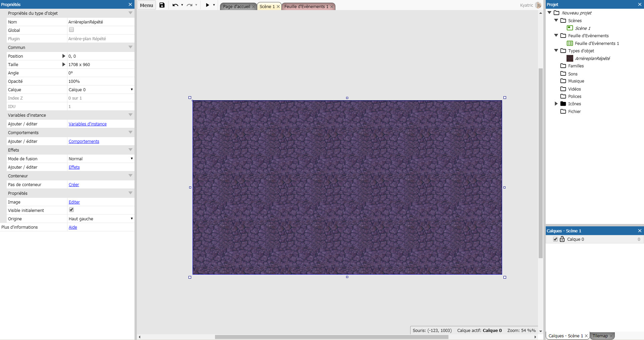Enable the Global checkbox
644x340 pixels.
pyautogui.click(x=71, y=30)
